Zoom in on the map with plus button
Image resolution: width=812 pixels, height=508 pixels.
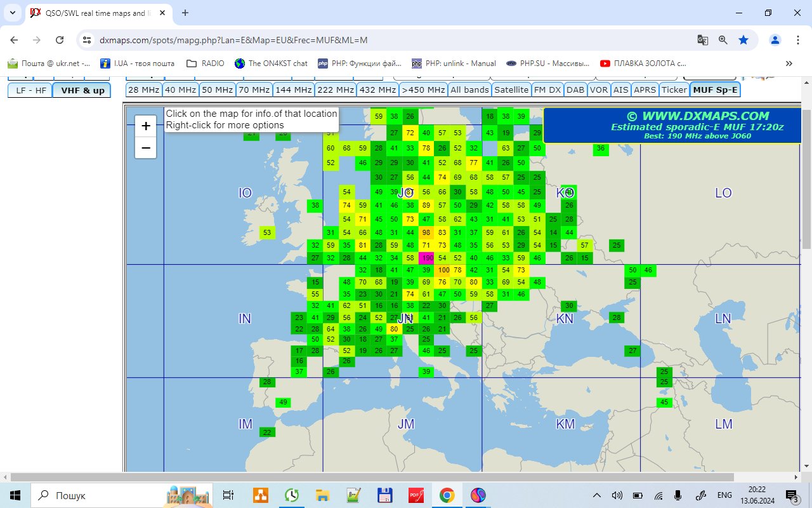pyautogui.click(x=146, y=126)
